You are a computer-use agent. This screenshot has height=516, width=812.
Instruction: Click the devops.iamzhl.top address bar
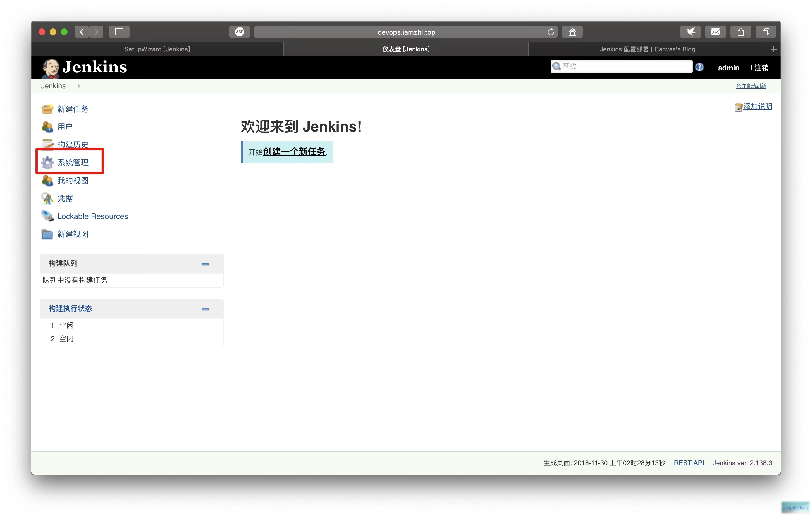tap(406, 32)
